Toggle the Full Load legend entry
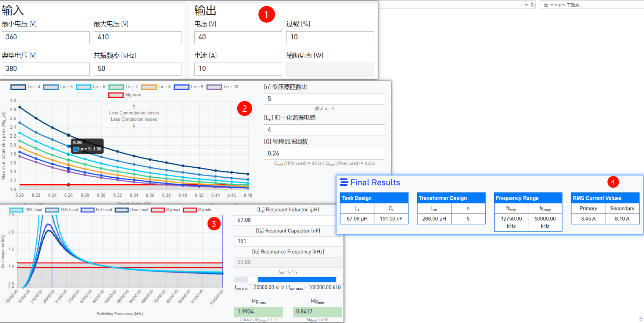This screenshot has width=644, height=323. click(88, 210)
